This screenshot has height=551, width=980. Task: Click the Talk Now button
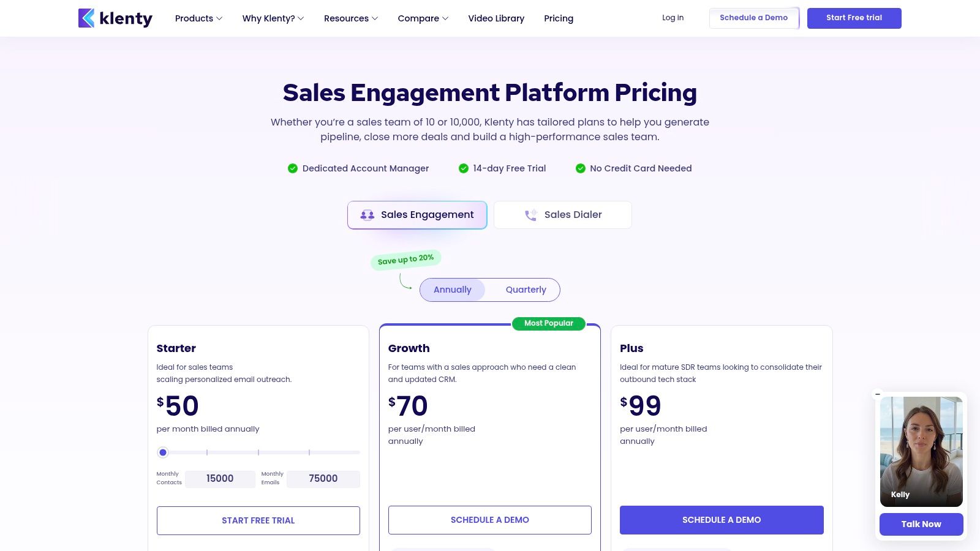pos(921,524)
